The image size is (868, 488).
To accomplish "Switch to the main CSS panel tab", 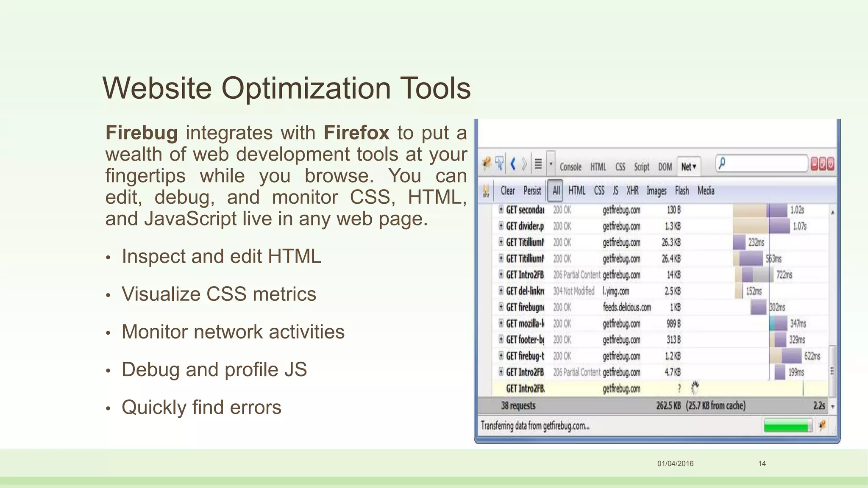I will (620, 167).
